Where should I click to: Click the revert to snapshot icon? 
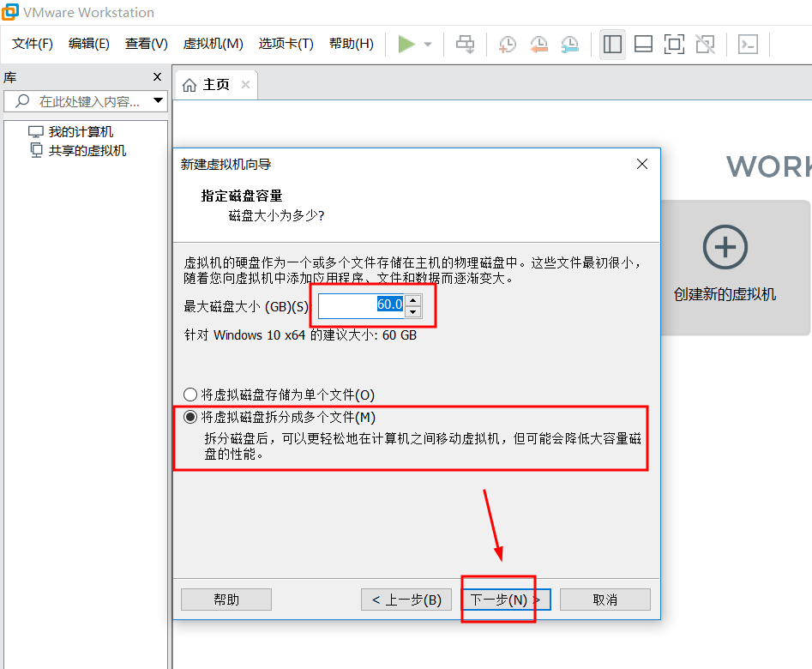click(x=538, y=44)
